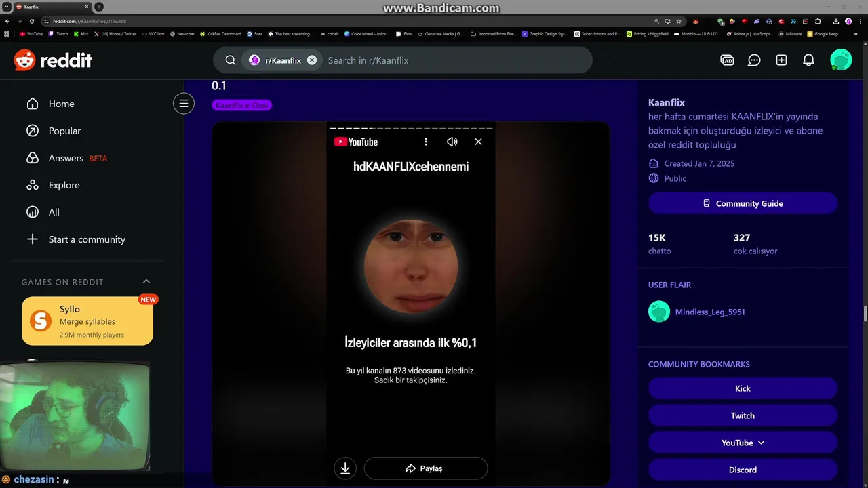Open the Discord community bookmark
The width and height of the screenshot is (868, 488).
[743, 470]
